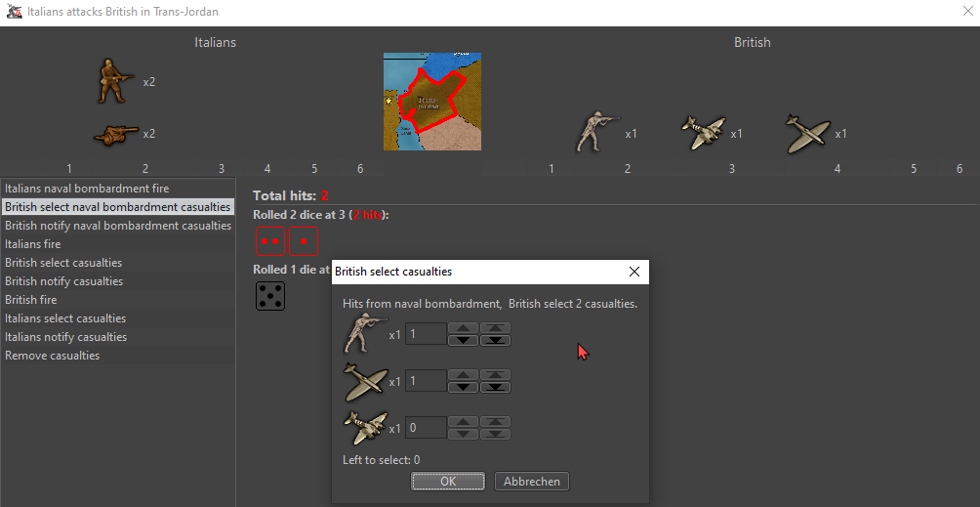
Task: Select the bomber casualty count field
Action: [426, 428]
